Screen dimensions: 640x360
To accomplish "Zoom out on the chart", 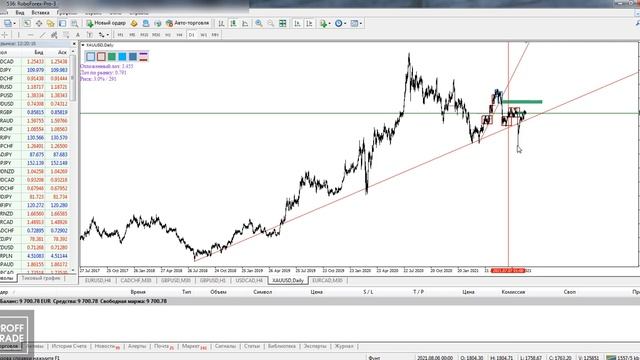I will tap(271, 23).
